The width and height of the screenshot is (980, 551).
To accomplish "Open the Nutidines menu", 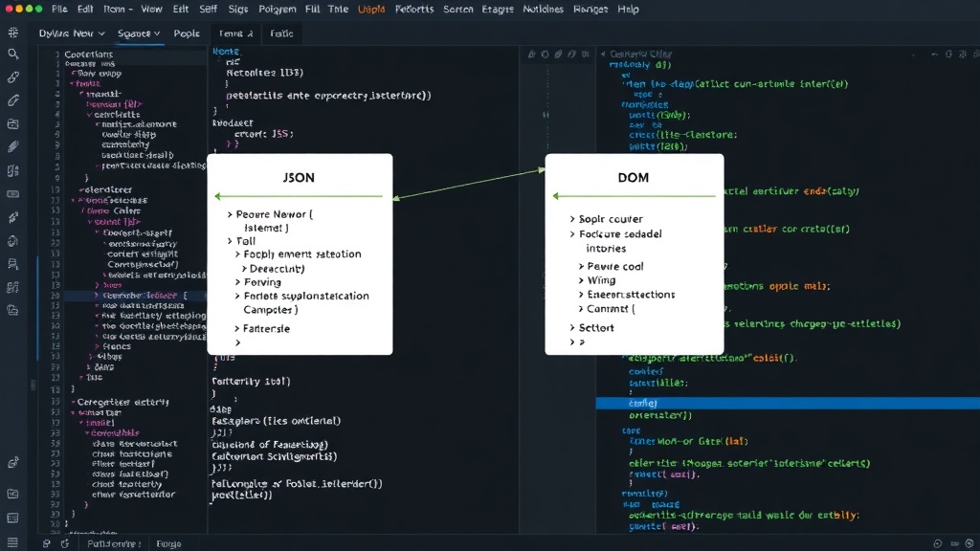I will pos(544,10).
